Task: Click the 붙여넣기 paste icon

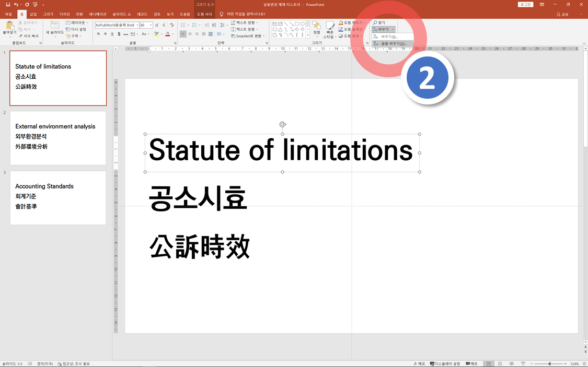Action: [x=9, y=26]
